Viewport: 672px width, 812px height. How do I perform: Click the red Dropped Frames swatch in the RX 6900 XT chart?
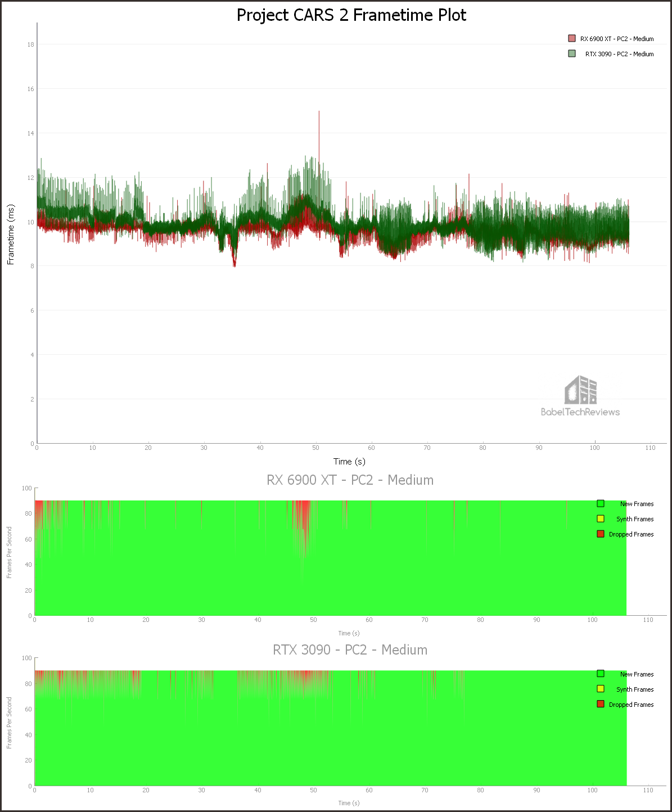(x=601, y=534)
